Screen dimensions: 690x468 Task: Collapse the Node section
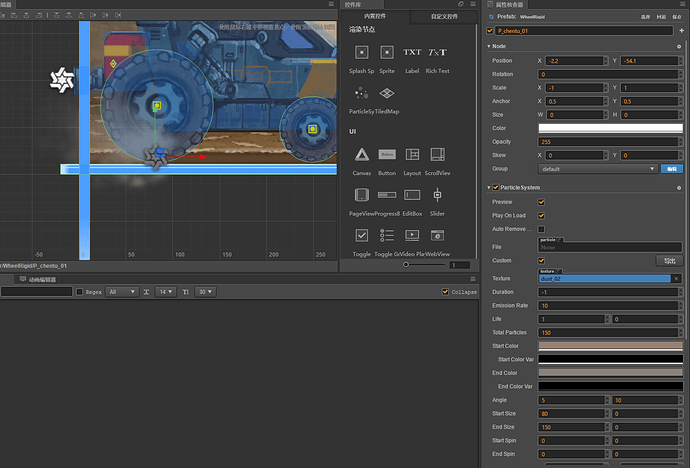tap(489, 47)
